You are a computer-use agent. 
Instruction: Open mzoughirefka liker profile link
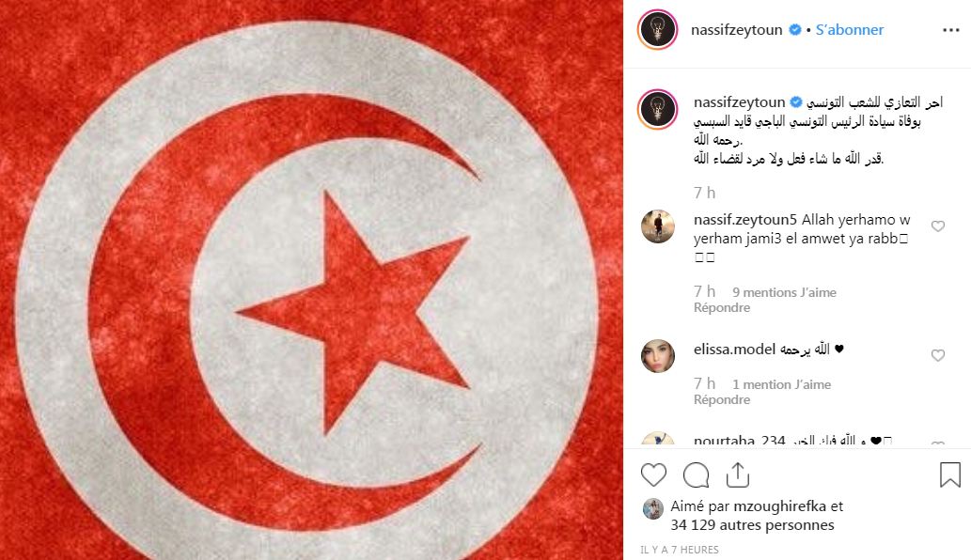pyautogui.click(x=779, y=506)
